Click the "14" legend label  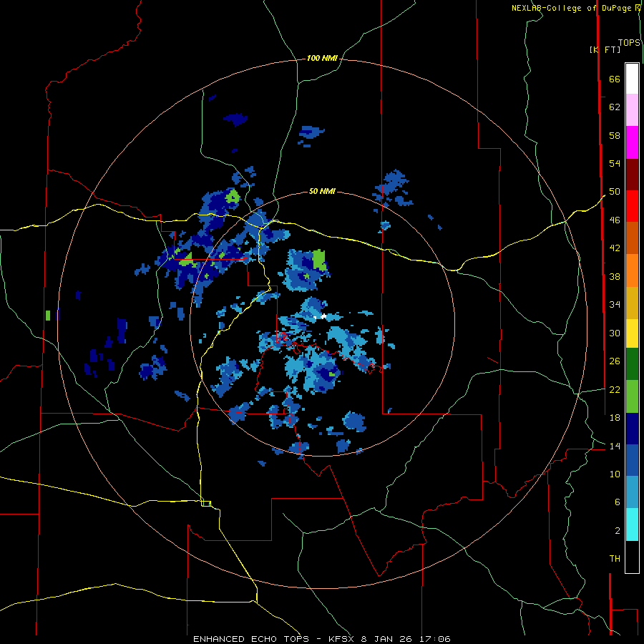click(x=615, y=446)
